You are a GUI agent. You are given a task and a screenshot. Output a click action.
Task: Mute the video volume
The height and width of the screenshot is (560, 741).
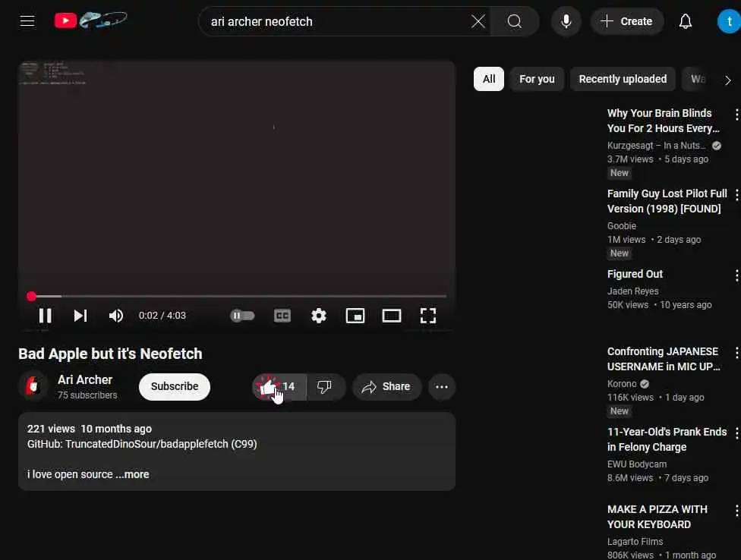(x=115, y=316)
